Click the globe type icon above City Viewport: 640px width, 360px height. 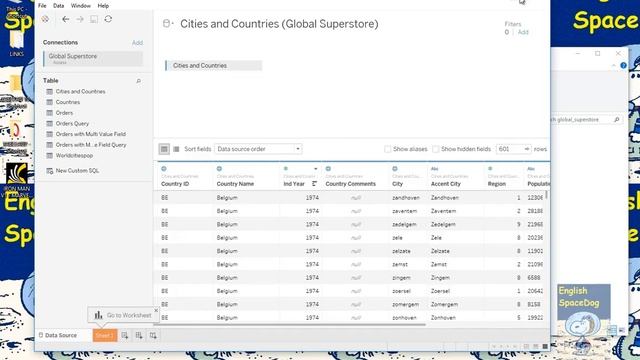pos(395,169)
